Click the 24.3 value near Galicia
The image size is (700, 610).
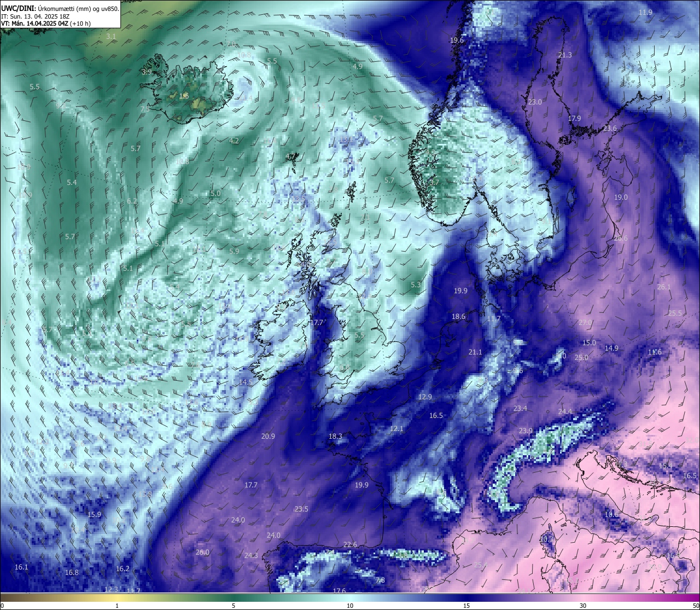[251, 556]
